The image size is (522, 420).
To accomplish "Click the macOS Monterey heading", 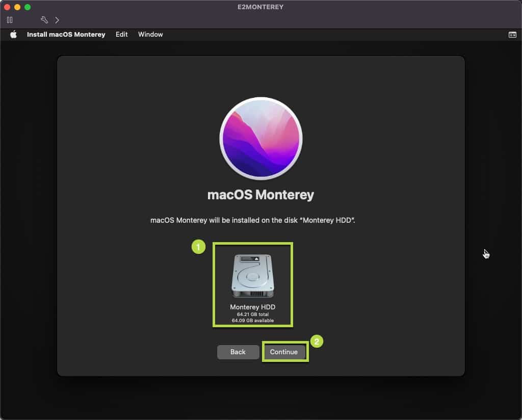I will [x=260, y=195].
